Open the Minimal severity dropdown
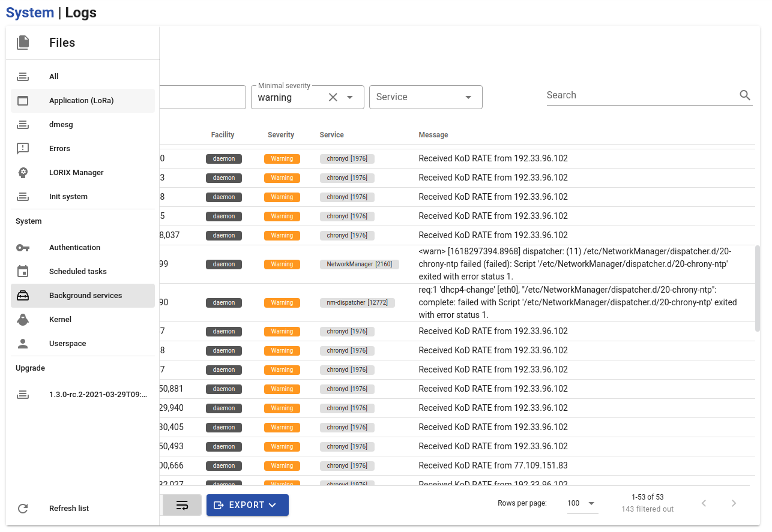Screen dimensions: 772x532 click(x=350, y=97)
